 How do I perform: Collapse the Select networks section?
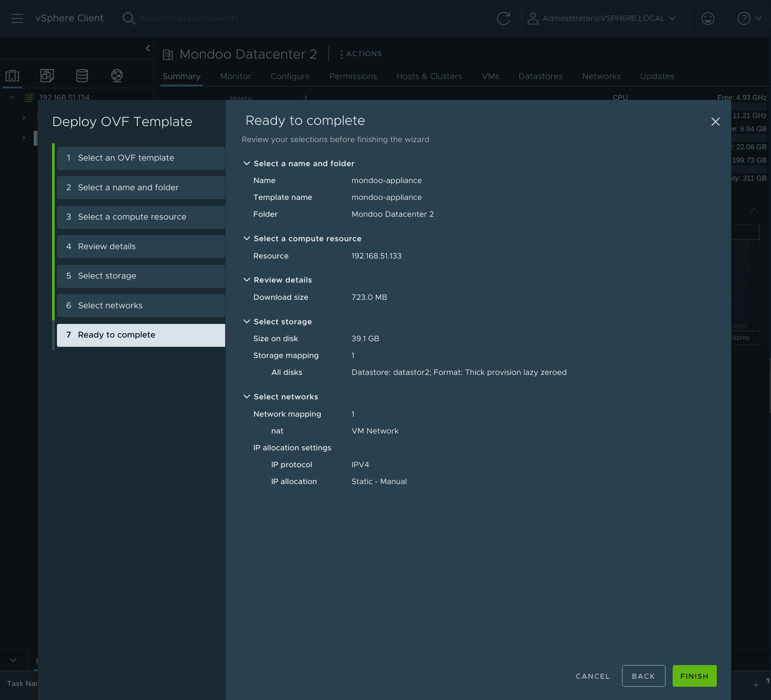pos(247,397)
